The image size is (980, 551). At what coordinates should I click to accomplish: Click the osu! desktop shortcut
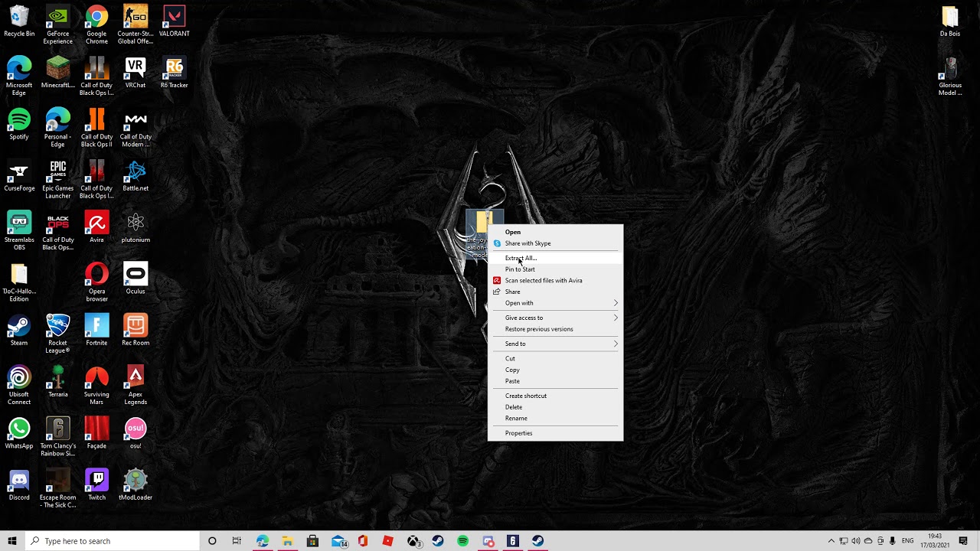136,433
